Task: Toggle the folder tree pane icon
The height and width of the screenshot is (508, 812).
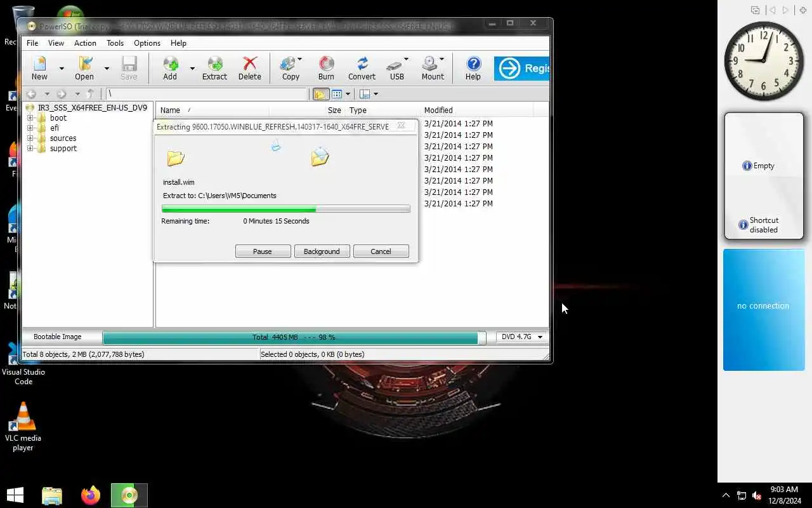Action: click(320, 94)
